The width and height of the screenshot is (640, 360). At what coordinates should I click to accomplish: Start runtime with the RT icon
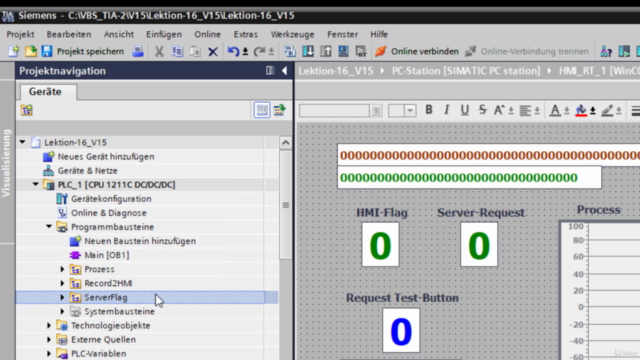click(361, 51)
